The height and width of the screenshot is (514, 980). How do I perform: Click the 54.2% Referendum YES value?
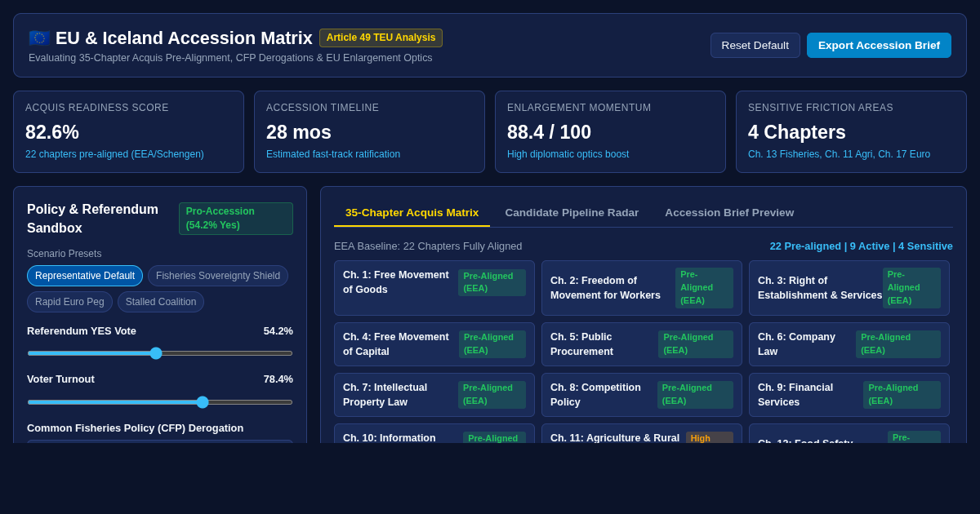pyautogui.click(x=278, y=330)
